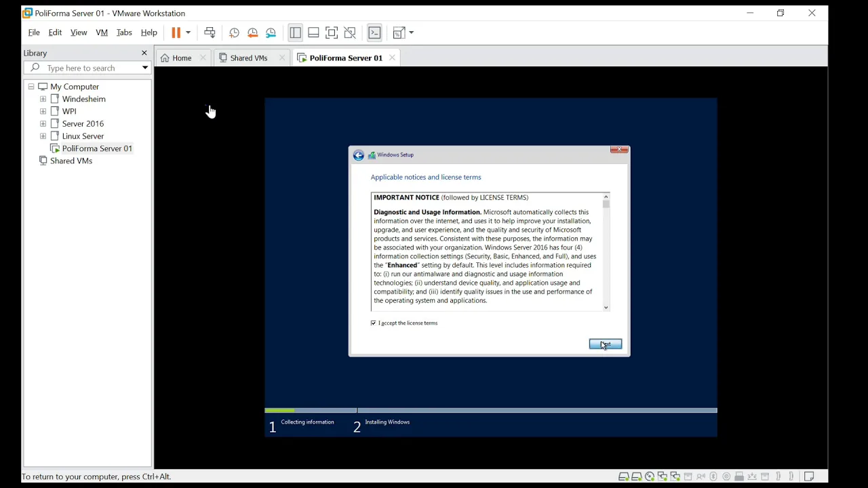The height and width of the screenshot is (488, 868).
Task: Select PoliForma Server 01 in the library tree
Action: tap(97, 148)
